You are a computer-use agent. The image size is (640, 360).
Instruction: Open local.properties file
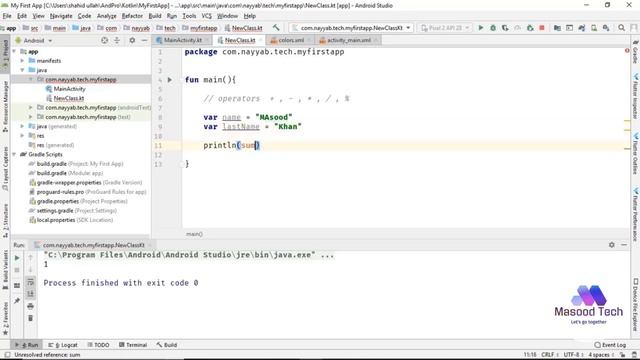tap(71, 220)
